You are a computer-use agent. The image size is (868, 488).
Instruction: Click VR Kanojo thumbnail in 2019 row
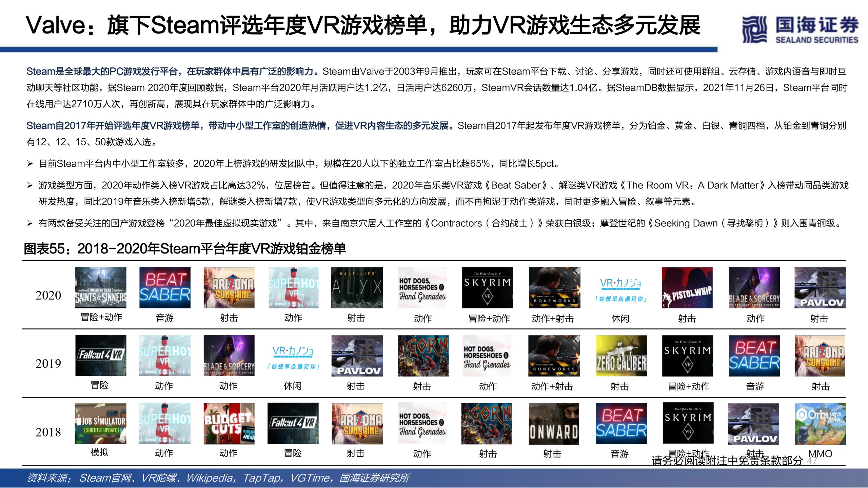293,357
